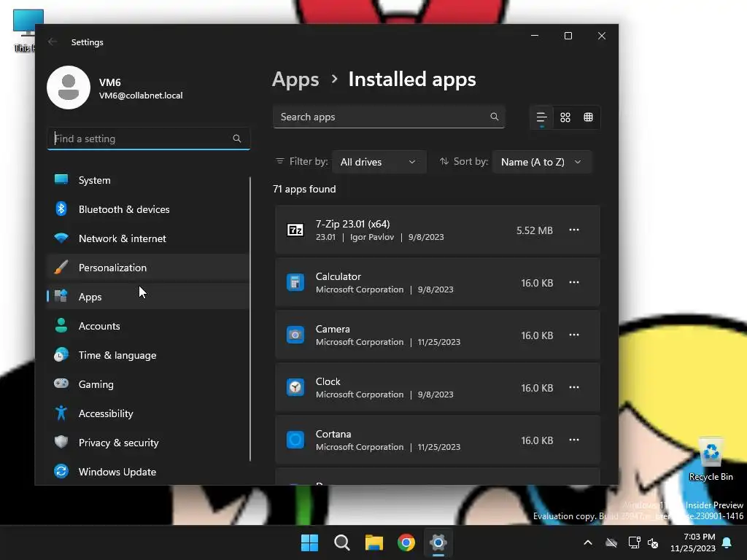Launch File Explorer from taskbar
Image resolution: width=747 pixels, height=560 pixels.
(x=374, y=542)
